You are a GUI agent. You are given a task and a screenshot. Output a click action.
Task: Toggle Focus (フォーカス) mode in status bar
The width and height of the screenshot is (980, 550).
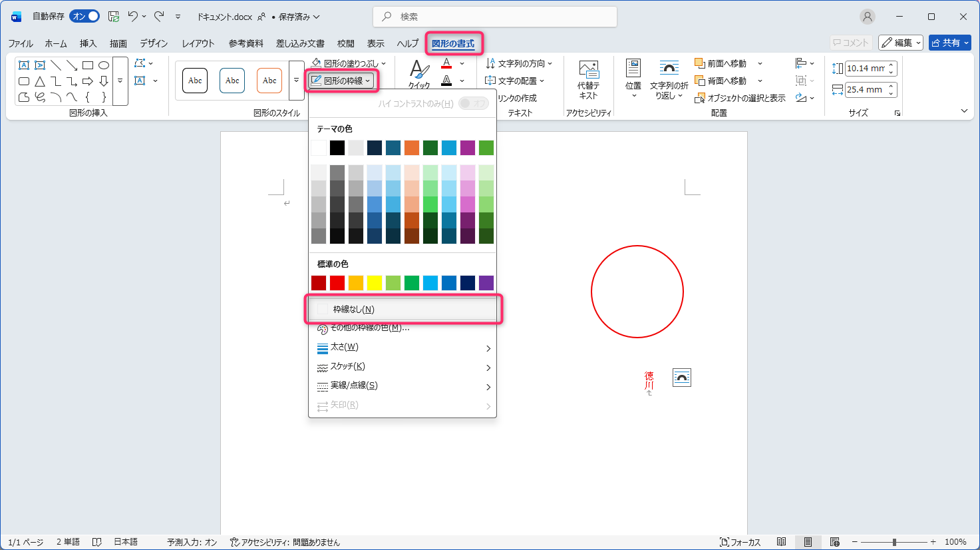click(x=740, y=542)
